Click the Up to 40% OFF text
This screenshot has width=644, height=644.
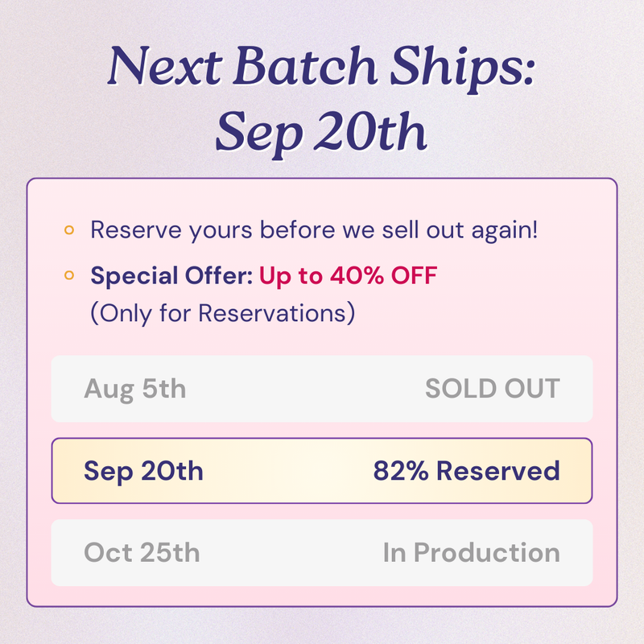point(348,275)
